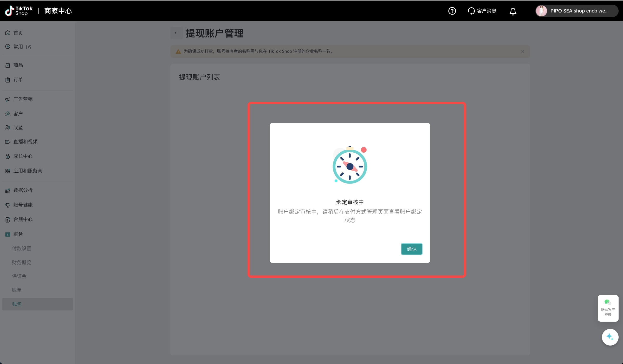Collapse the 财务 sidebar section
Screen dimensions: 623x364
(18, 234)
